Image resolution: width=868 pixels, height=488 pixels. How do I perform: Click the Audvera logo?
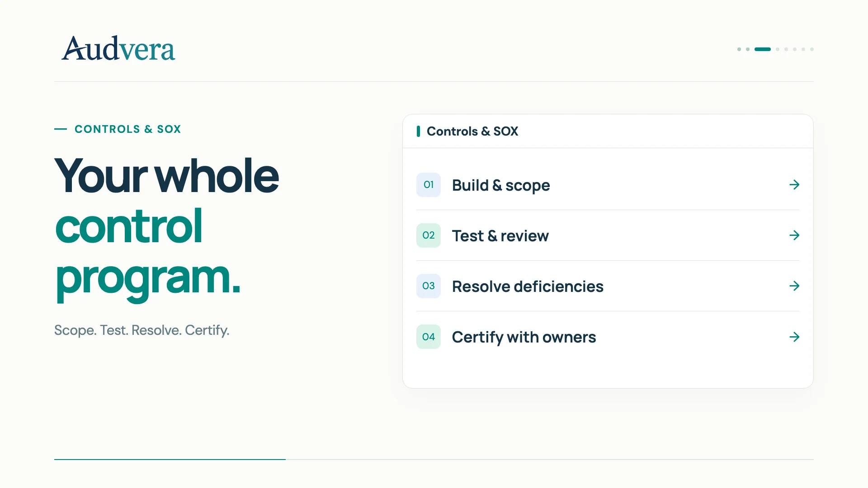118,48
